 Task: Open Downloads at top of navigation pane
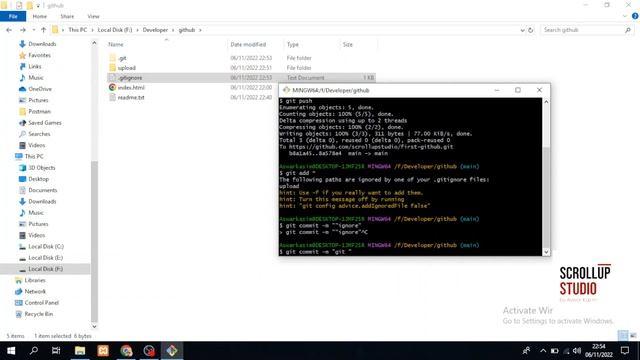(x=42, y=44)
